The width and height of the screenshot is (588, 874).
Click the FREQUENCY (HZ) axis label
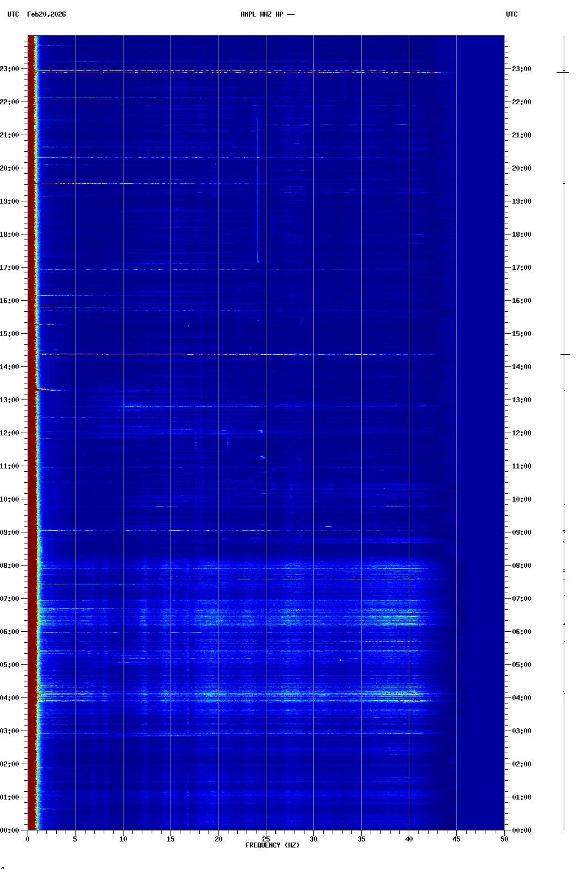click(272, 845)
